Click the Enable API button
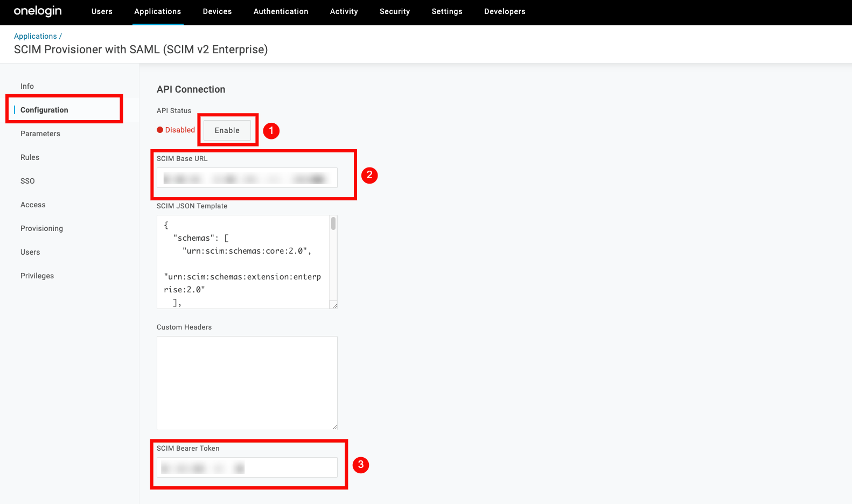The width and height of the screenshot is (852, 504). pos(227,130)
